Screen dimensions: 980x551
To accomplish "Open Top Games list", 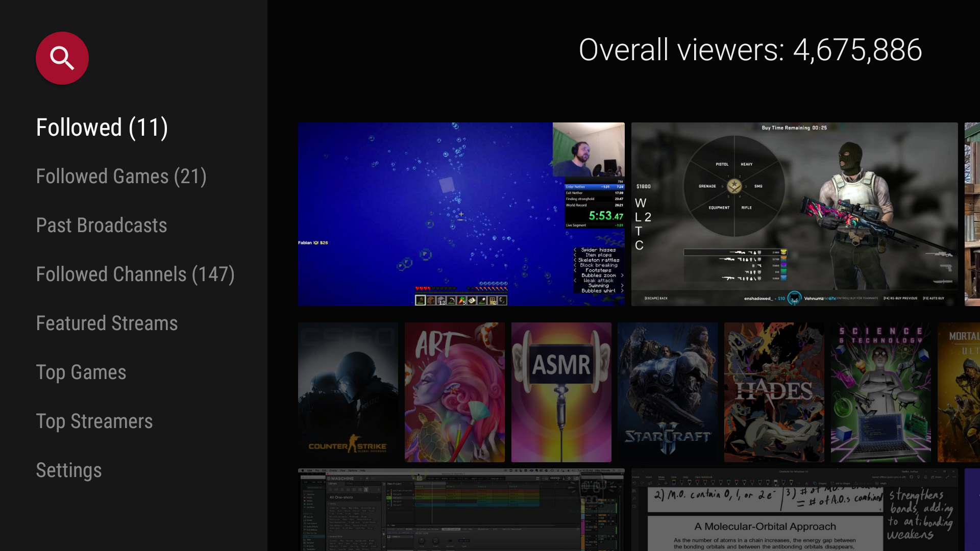I will point(81,372).
